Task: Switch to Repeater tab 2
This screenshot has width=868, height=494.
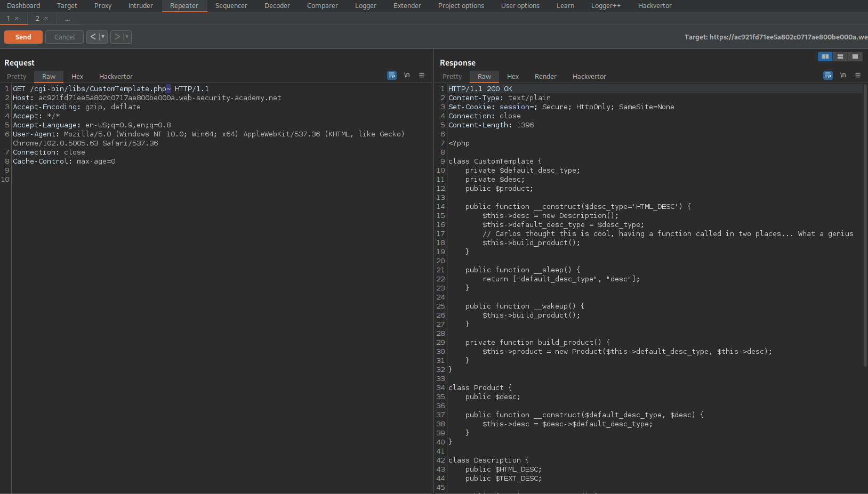Action: click(37, 19)
